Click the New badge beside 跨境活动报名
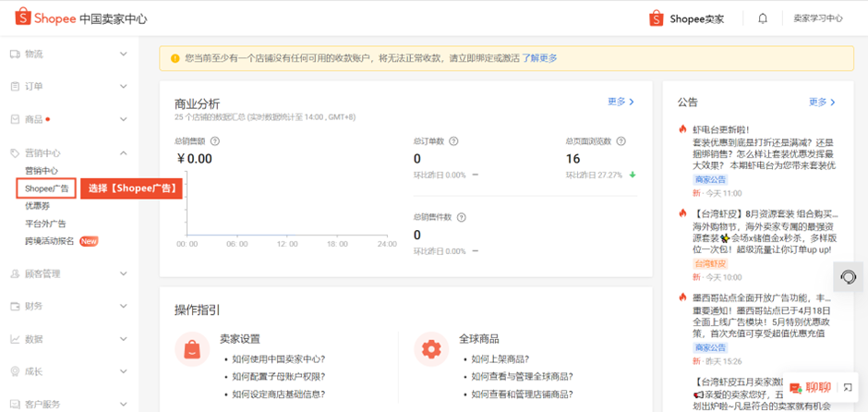This screenshot has height=412, width=868. [x=89, y=241]
